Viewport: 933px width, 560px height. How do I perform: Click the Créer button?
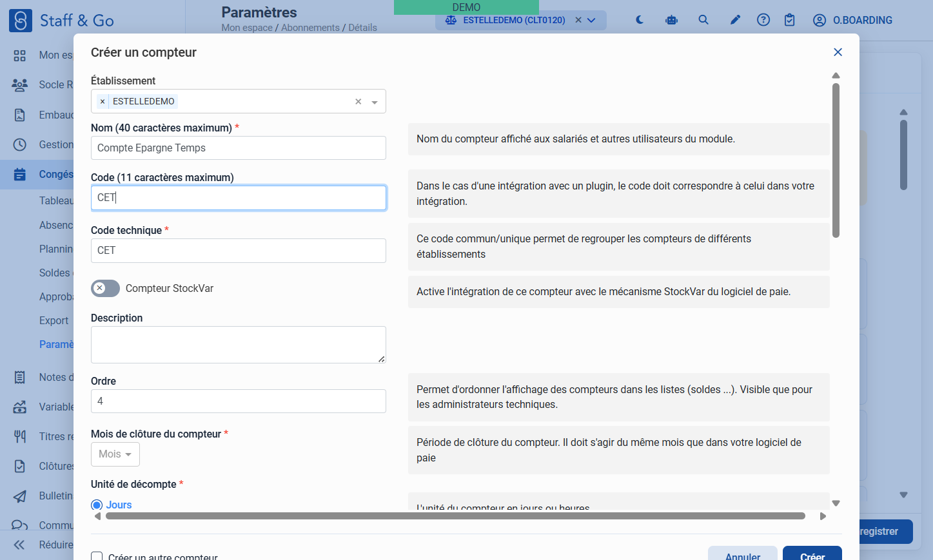point(812,554)
